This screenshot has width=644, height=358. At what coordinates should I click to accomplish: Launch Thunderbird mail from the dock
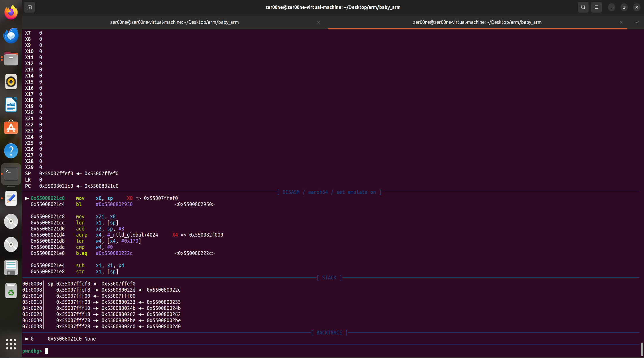pyautogui.click(x=11, y=35)
